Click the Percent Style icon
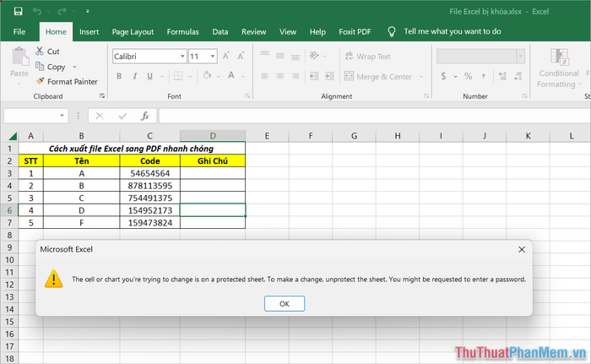Image resolution: width=591 pixels, height=364 pixels. pyautogui.click(x=468, y=76)
